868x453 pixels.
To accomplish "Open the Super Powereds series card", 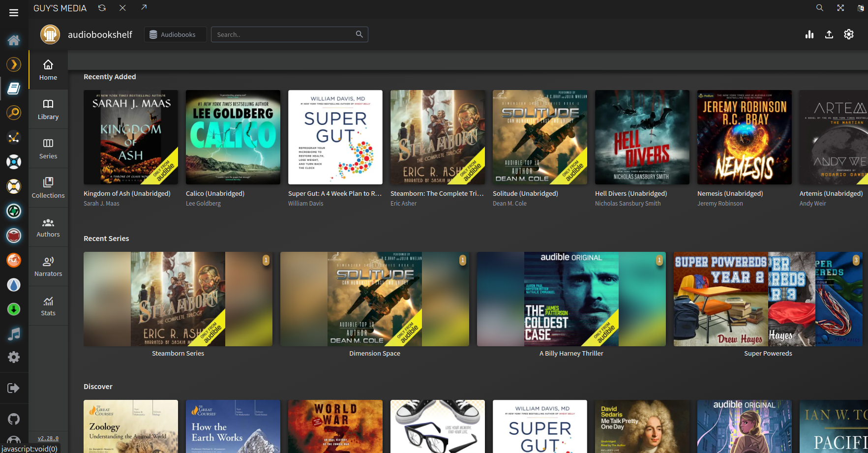I will point(768,299).
